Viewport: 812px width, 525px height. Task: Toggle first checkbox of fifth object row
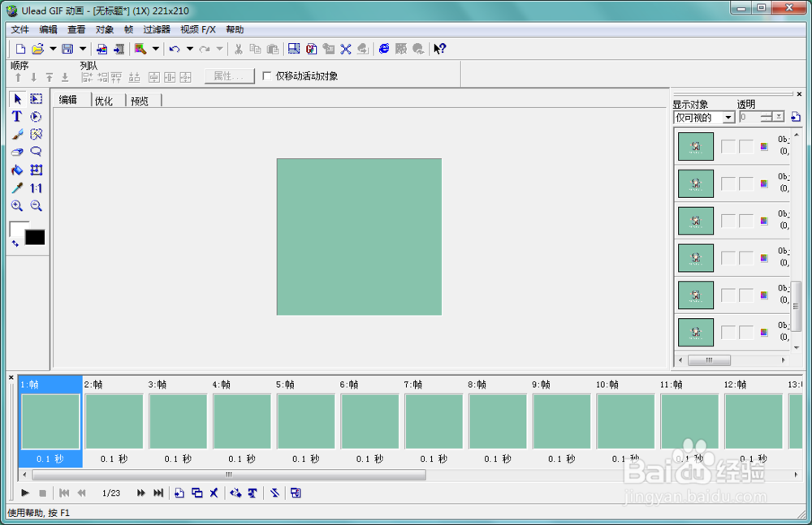(728, 295)
